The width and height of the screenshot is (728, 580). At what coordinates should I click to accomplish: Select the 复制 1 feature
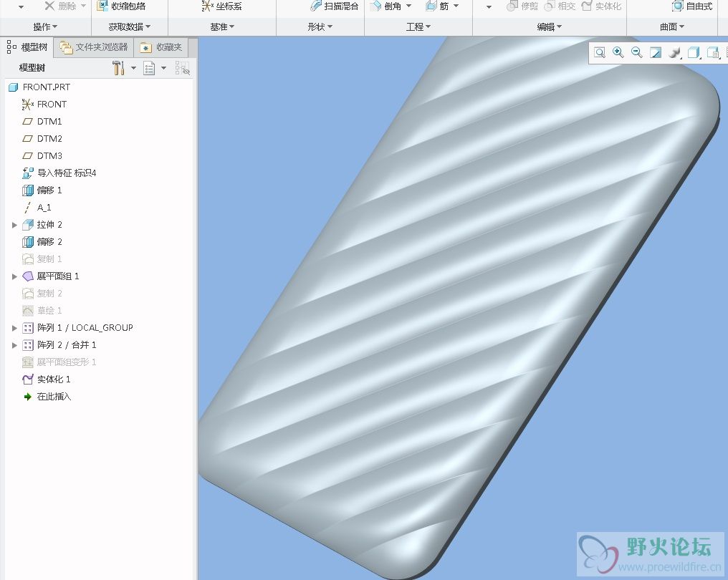pos(42,259)
